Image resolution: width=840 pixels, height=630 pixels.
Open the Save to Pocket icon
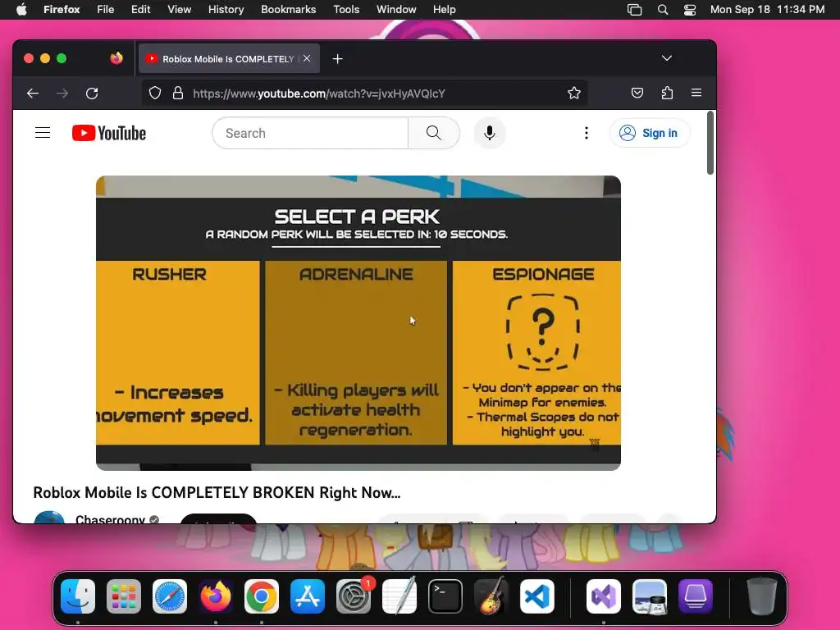637,94
